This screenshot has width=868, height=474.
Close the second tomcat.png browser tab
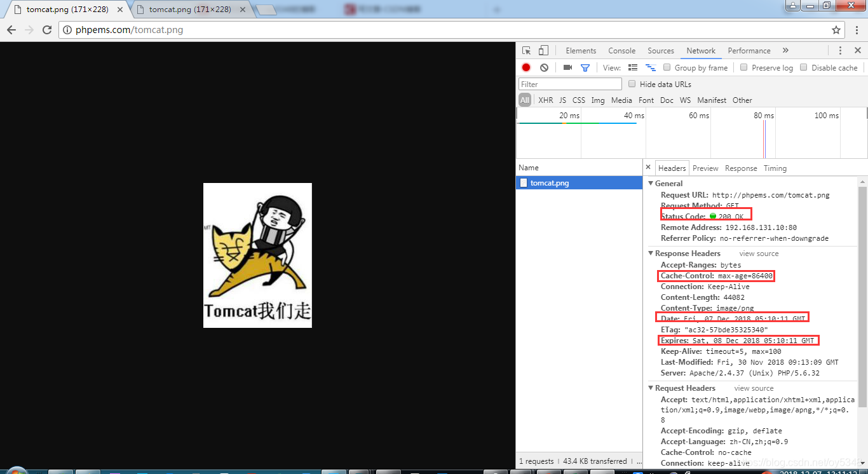click(x=243, y=10)
